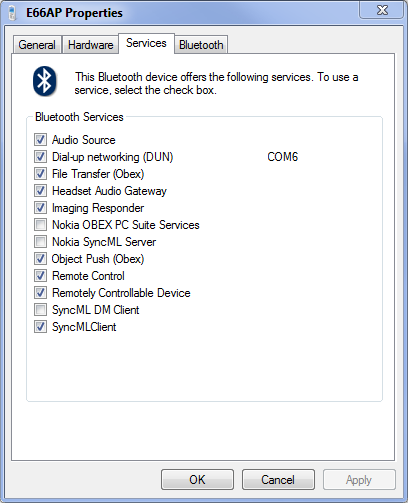The width and height of the screenshot is (408, 503).
Task: Select the Services tab
Action: pos(146,43)
